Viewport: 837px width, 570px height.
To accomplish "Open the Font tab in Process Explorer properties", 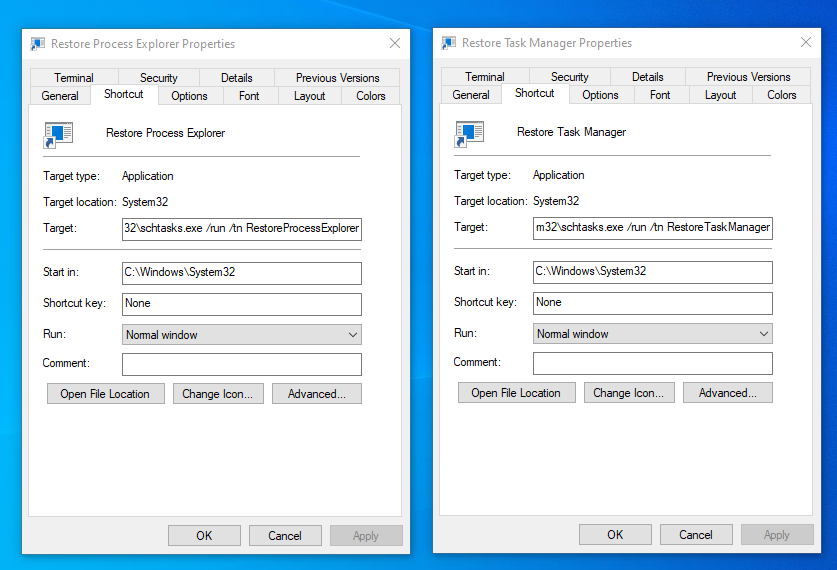I will pos(249,96).
